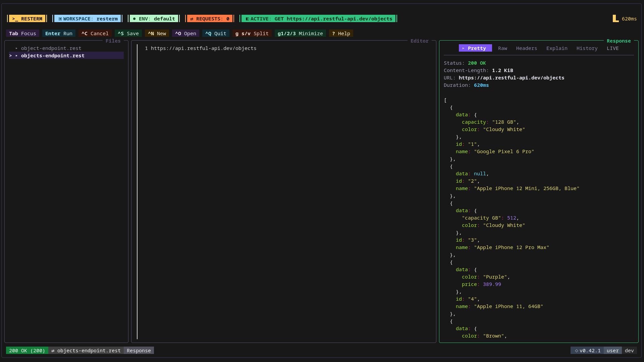Click "Apple iPhone 11, 64GB" name
The width and height of the screenshot is (644, 362).
pos(508,306)
